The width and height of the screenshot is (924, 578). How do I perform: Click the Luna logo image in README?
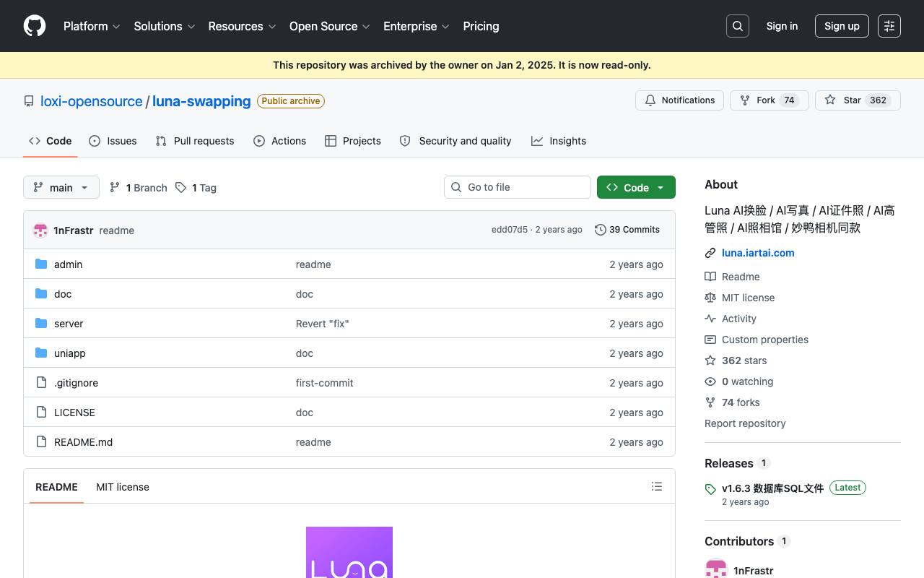pyautogui.click(x=349, y=553)
